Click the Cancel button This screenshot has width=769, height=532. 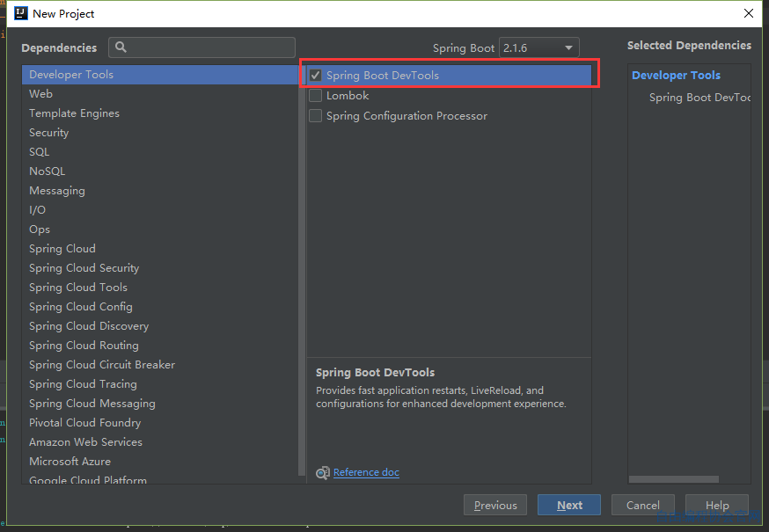point(643,505)
